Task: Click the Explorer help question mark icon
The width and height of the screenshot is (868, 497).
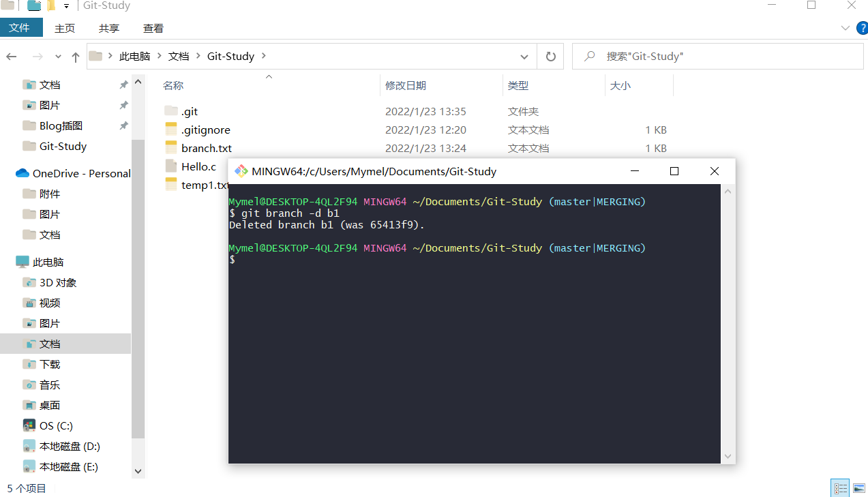Action: click(862, 28)
